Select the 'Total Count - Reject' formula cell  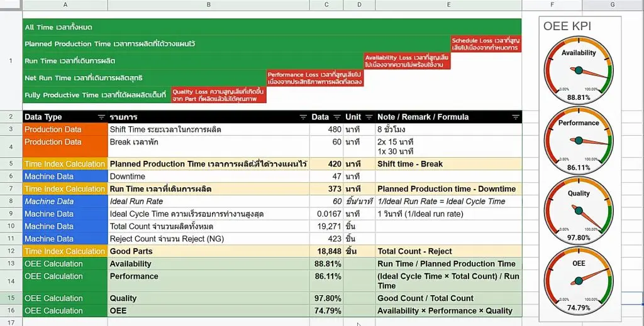tap(448, 251)
